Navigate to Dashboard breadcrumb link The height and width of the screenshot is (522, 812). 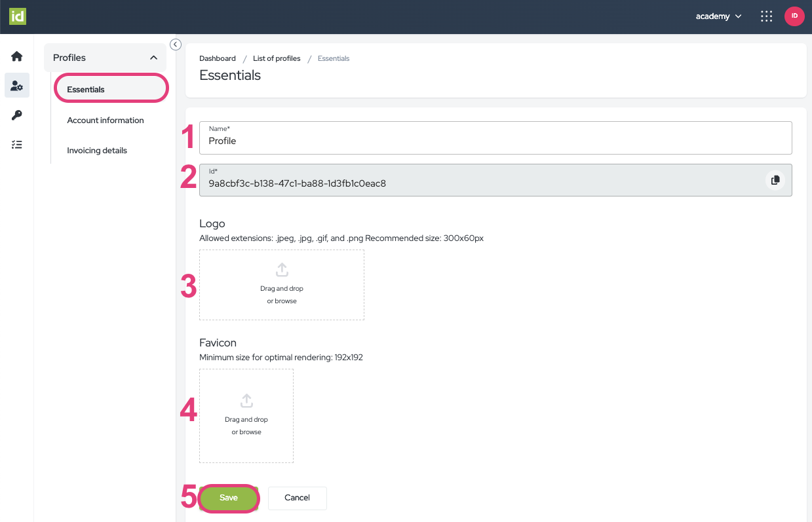tap(218, 58)
